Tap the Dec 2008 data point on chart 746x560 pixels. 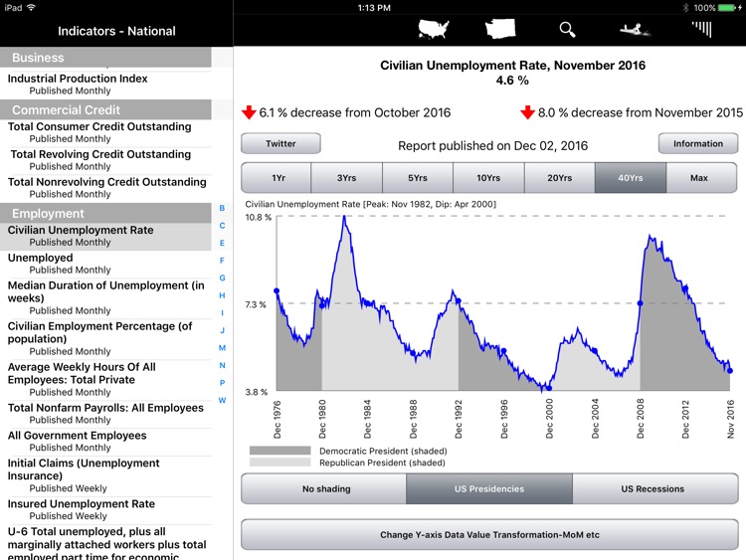click(x=640, y=303)
